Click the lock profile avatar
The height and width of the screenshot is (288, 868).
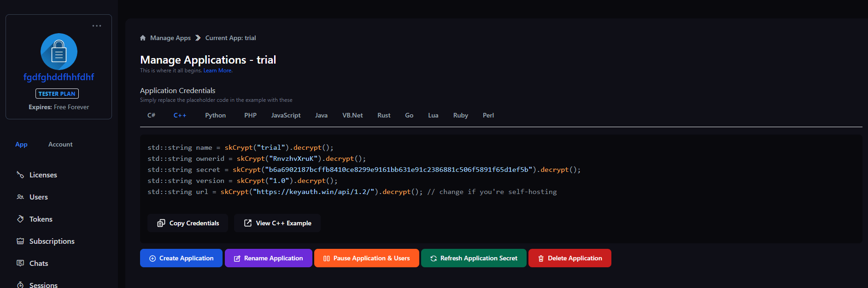(59, 52)
